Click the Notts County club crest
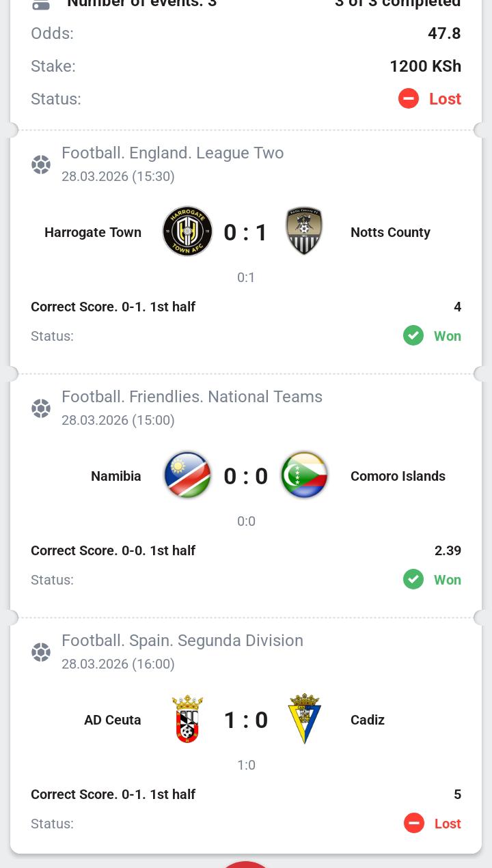This screenshot has width=492, height=868. click(304, 231)
